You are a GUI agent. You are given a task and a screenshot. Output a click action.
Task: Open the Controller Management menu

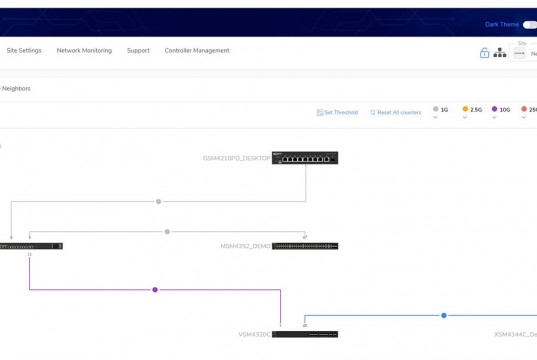(x=197, y=50)
